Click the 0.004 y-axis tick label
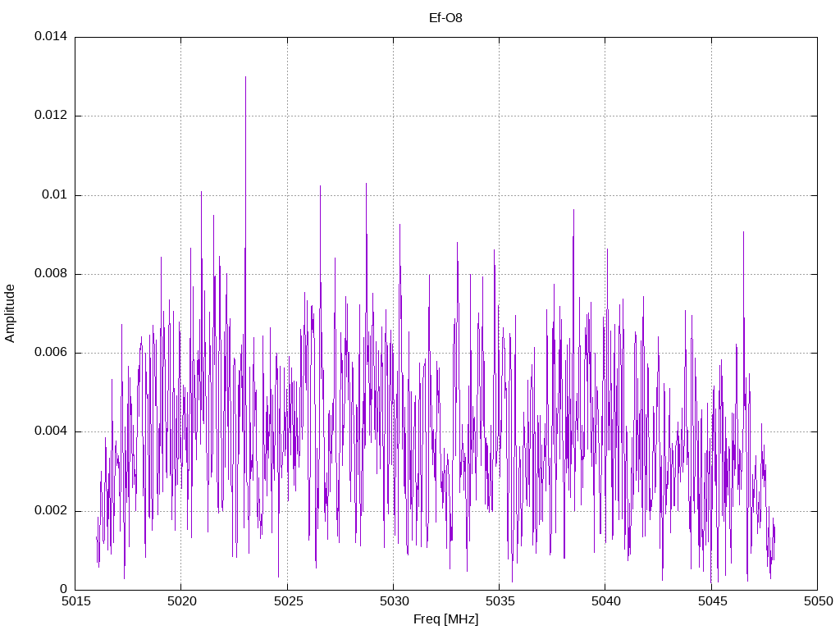This screenshot has height=630, width=840. [51, 431]
